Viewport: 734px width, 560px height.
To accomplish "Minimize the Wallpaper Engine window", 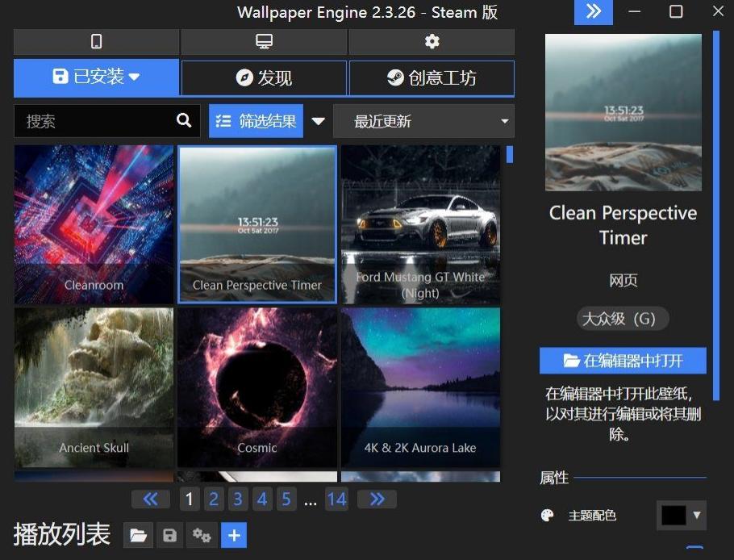I will (634, 12).
